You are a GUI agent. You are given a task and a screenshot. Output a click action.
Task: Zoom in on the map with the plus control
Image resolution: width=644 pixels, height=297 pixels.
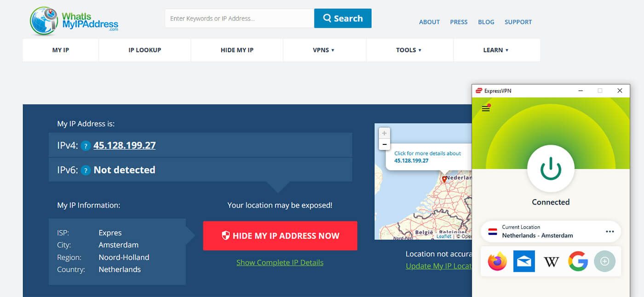(384, 133)
